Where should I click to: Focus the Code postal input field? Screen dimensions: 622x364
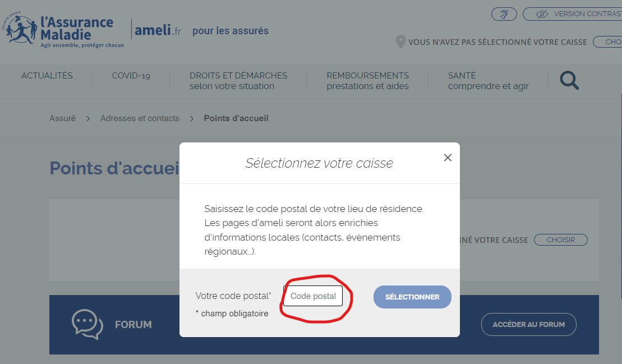[x=313, y=296]
